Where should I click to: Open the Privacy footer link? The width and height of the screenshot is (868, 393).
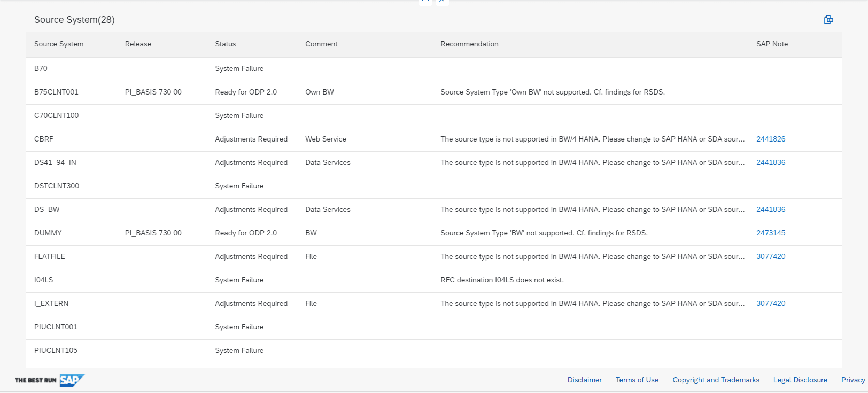852,380
